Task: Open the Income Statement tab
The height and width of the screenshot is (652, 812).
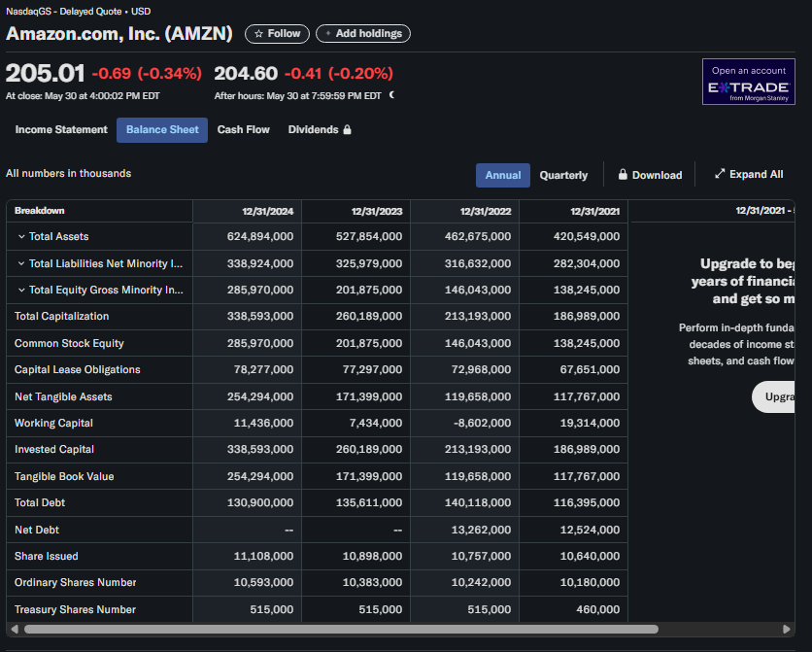Action: [x=61, y=129]
